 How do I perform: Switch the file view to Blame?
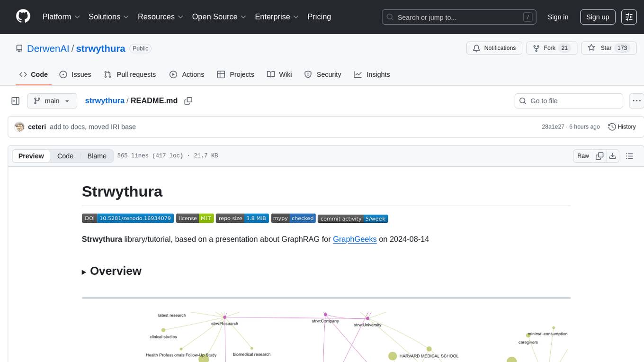(x=97, y=156)
